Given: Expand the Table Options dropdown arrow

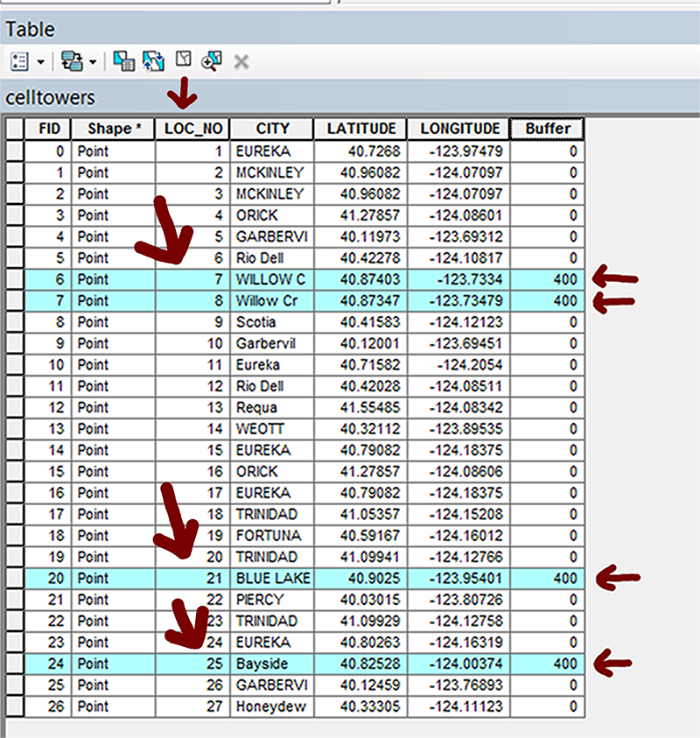Looking at the screenshot, I should pos(40,62).
